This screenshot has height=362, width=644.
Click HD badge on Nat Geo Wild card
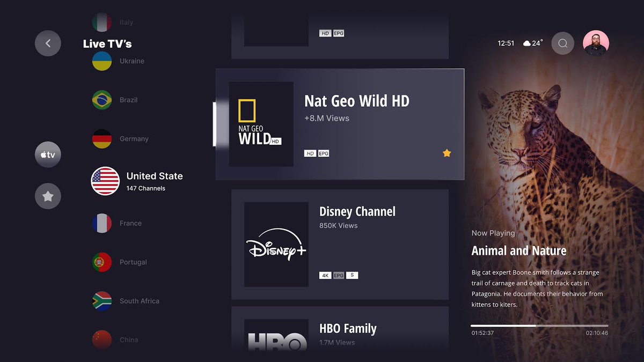coord(310,153)
